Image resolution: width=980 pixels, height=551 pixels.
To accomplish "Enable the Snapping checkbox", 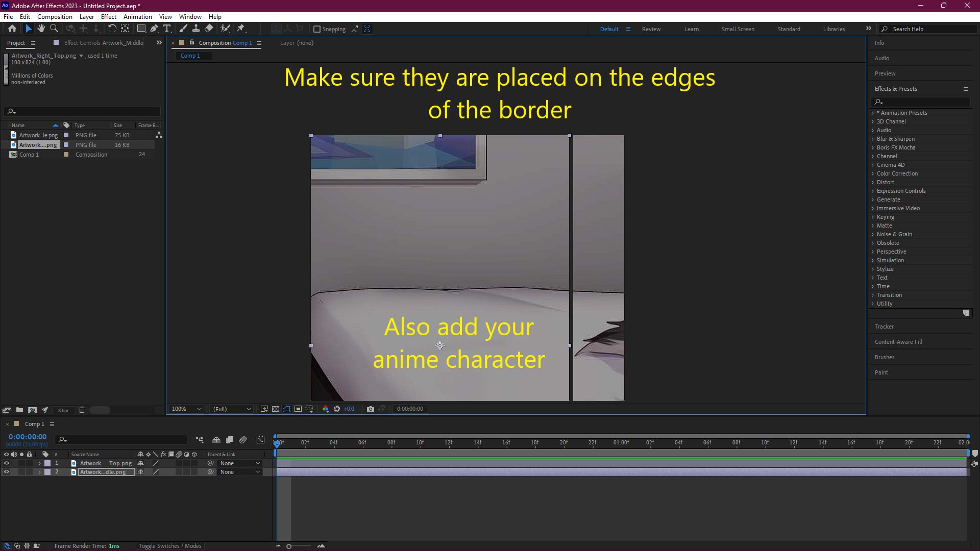I will coord(317,29).
